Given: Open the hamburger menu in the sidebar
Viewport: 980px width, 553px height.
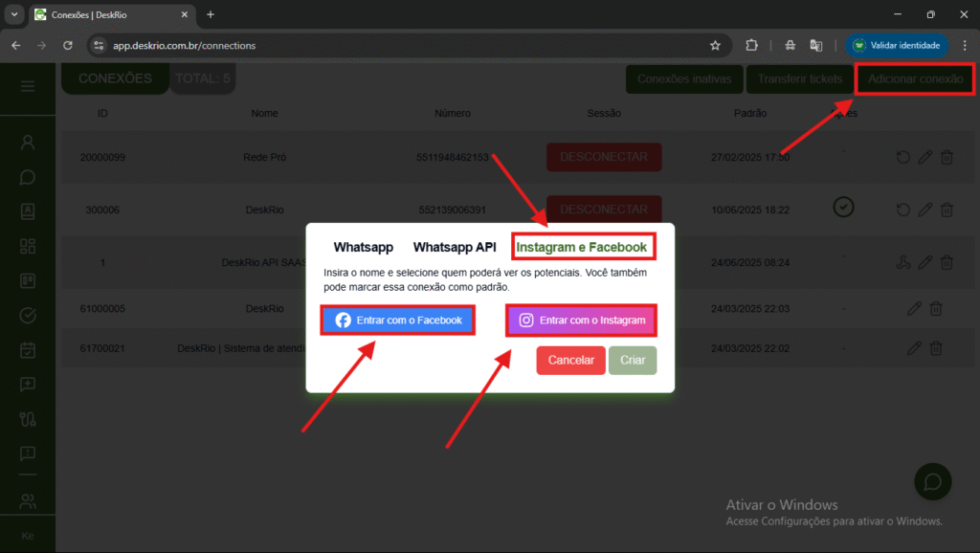Looking at the screenshot, I should click(28, 86).
